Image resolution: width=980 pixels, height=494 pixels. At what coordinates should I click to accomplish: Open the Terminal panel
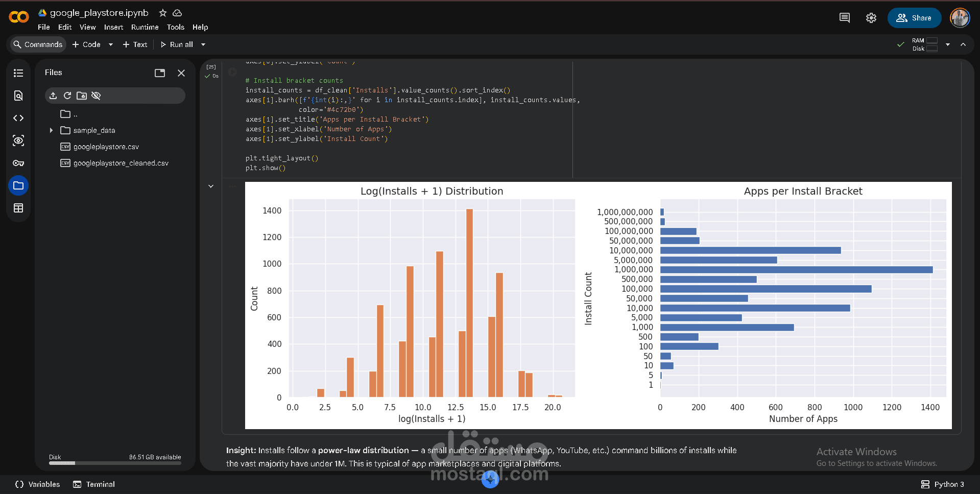[94, 484]
